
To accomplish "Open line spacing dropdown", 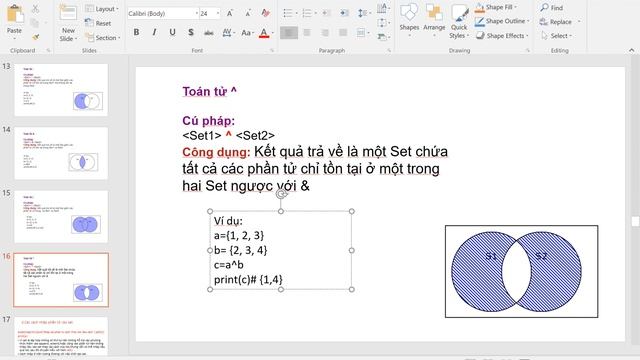I will [x=363, y=13].
